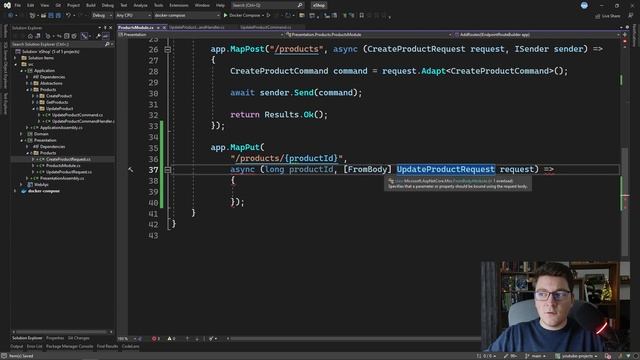Select ApplicationAssembly.cs file

[61, 128]
